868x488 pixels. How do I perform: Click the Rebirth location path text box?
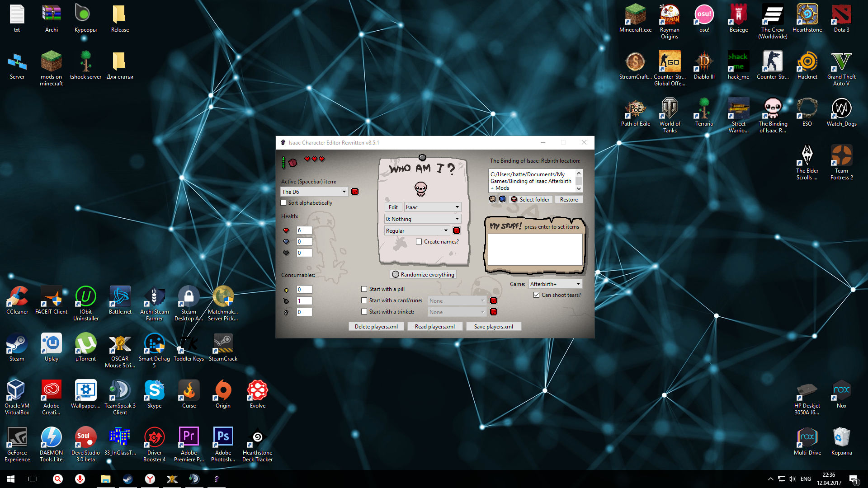[532, 181]
